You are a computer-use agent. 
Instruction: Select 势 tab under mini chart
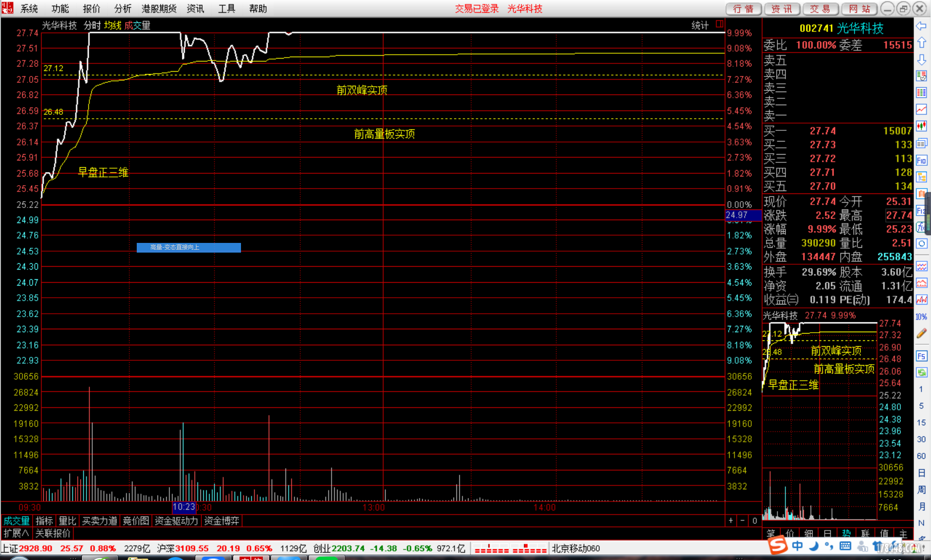846,533
